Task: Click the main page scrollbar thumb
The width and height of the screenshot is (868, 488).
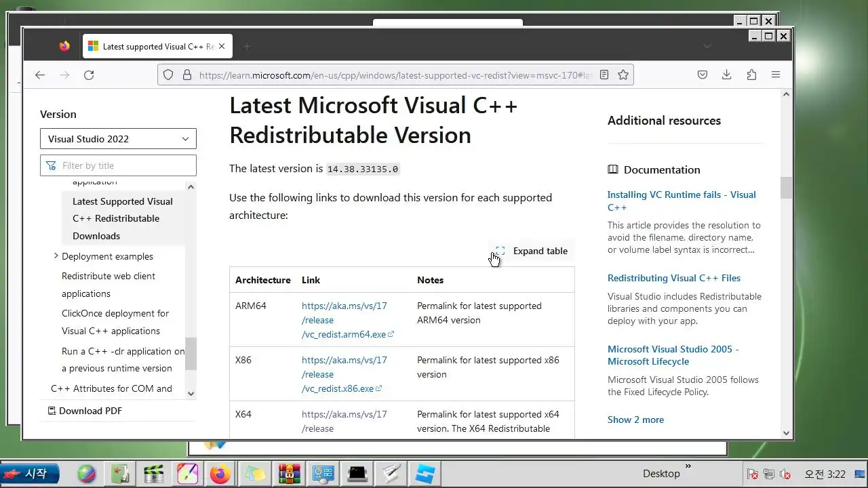Action: point(786,188)
